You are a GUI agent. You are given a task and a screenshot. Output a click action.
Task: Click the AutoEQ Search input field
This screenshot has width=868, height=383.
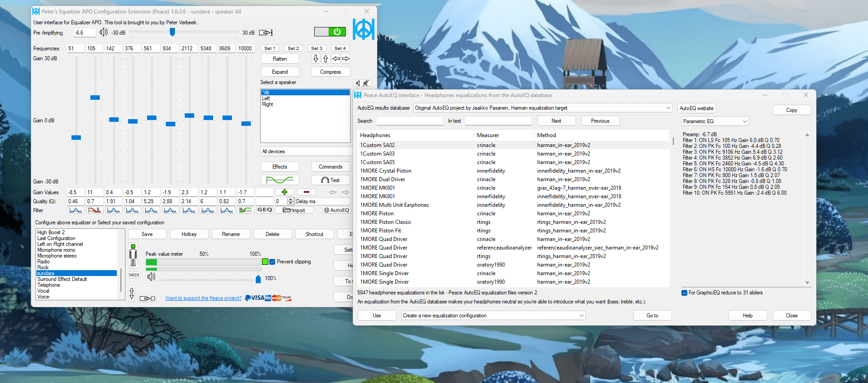(410, 121)
